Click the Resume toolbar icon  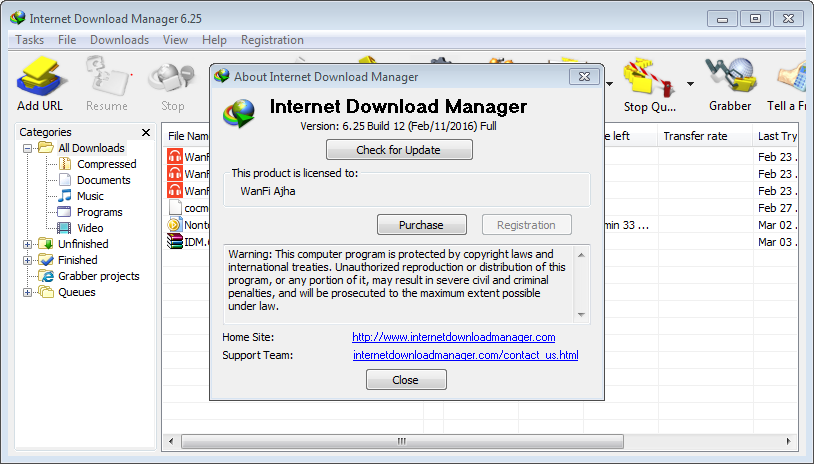[x=107, y=77]
